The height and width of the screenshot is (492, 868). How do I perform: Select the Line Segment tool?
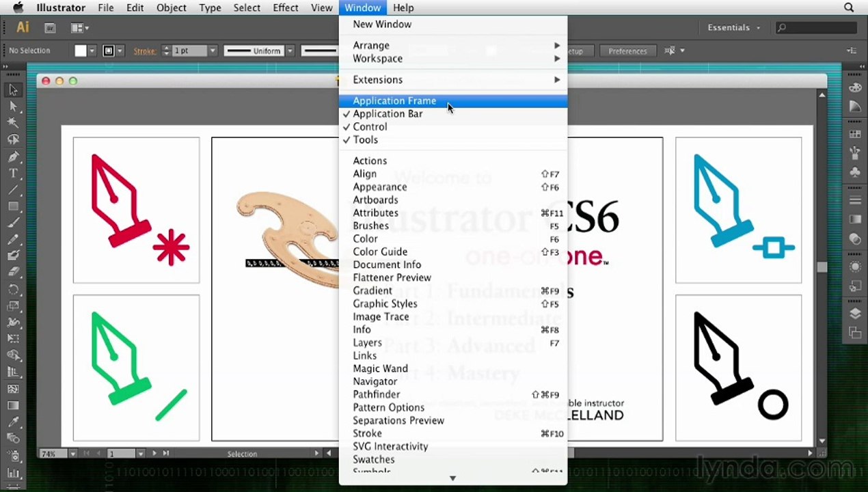click(x=13, y=189)
